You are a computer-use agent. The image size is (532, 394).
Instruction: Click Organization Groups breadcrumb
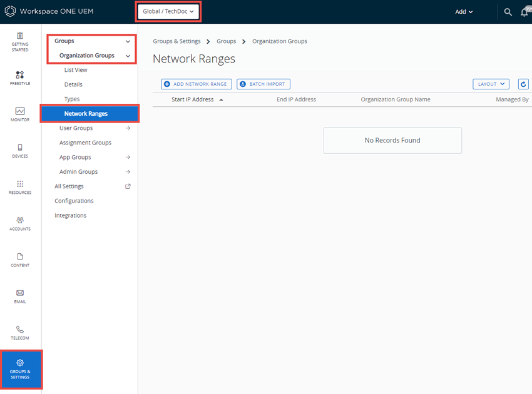click(280, 41)
